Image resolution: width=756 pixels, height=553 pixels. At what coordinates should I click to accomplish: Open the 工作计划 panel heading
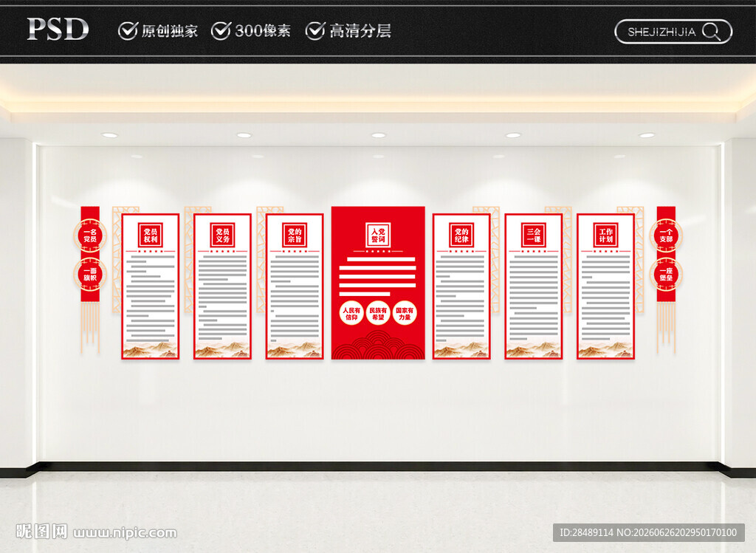[x=605, y=236]
